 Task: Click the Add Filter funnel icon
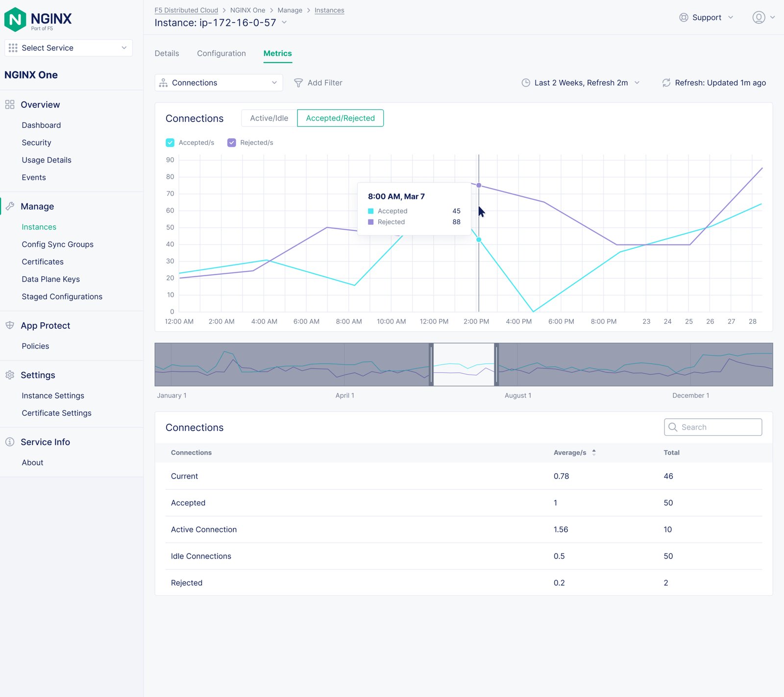coord(298,83)
